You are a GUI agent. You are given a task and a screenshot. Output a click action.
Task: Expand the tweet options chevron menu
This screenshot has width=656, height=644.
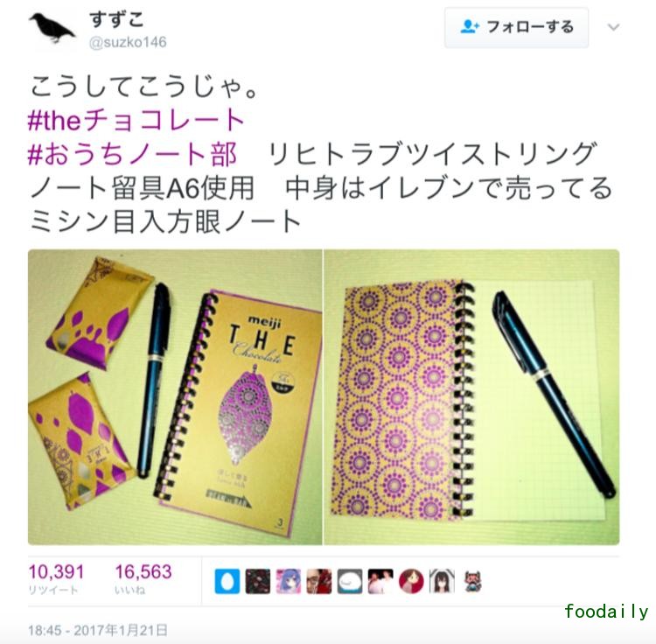(x=613, y=28)
